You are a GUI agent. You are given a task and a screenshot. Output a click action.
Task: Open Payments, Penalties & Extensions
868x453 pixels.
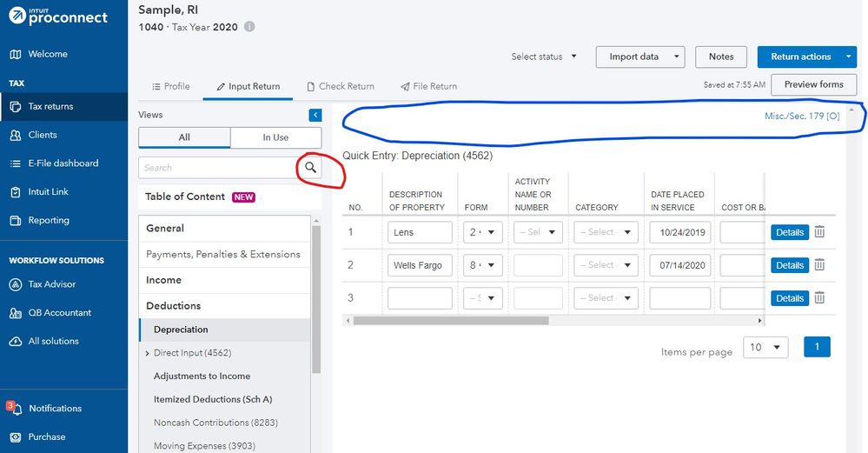(224, 254)
